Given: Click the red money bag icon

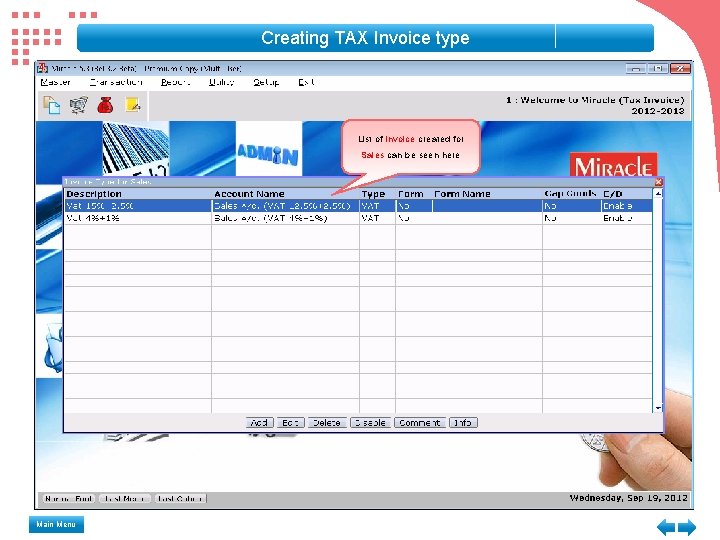Looking at the screenshot, I should click(x=105, y=105).
